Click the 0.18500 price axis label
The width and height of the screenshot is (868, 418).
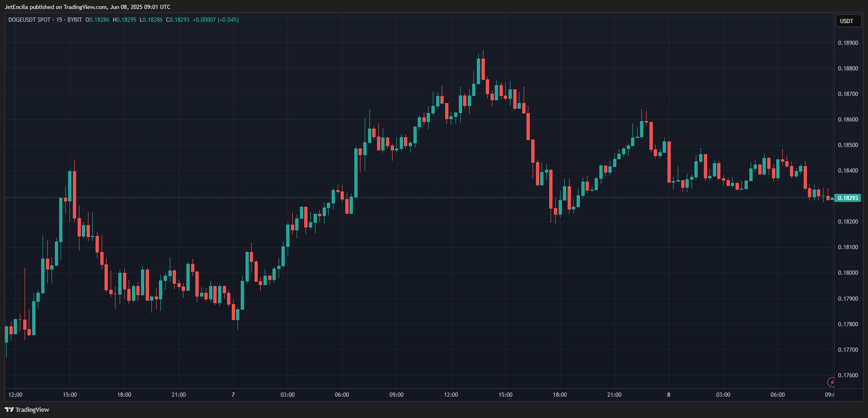[x=848, y=145]
